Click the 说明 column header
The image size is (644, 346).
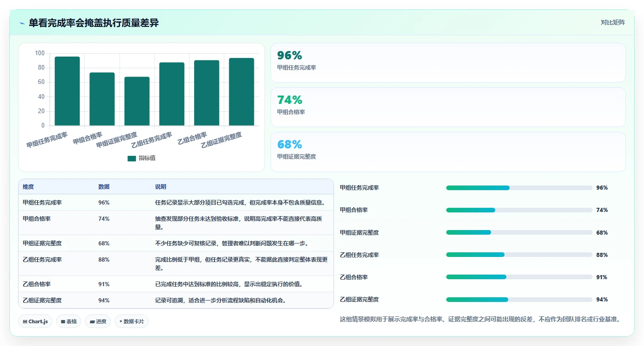161,187
